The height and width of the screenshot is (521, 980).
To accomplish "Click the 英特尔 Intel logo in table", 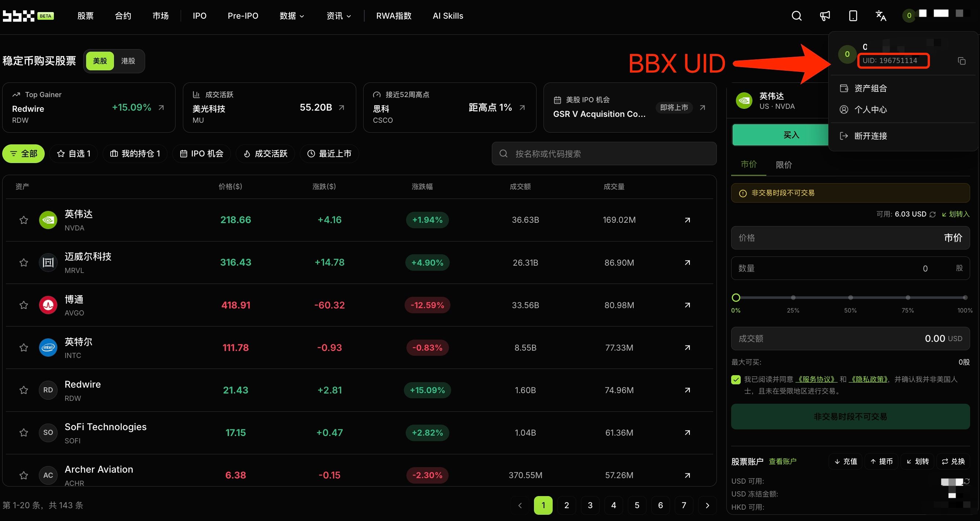I will [x=48, y=348].
